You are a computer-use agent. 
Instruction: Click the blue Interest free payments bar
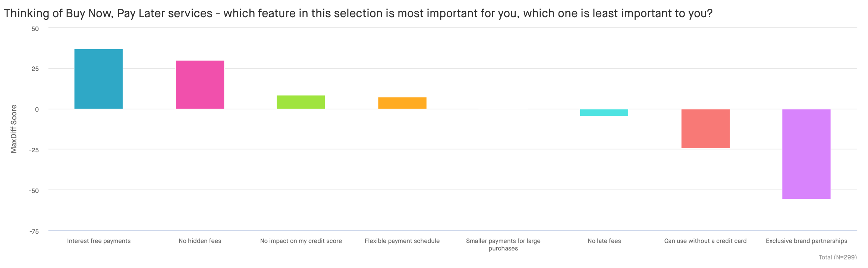pyautogui.click(x=98, y=79)
